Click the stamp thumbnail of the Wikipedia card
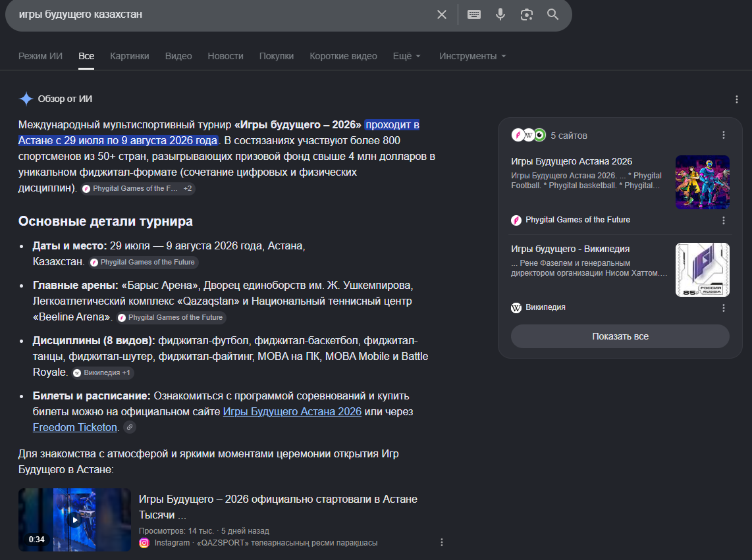Screen dimensions: 752x560 coord(703,269)
